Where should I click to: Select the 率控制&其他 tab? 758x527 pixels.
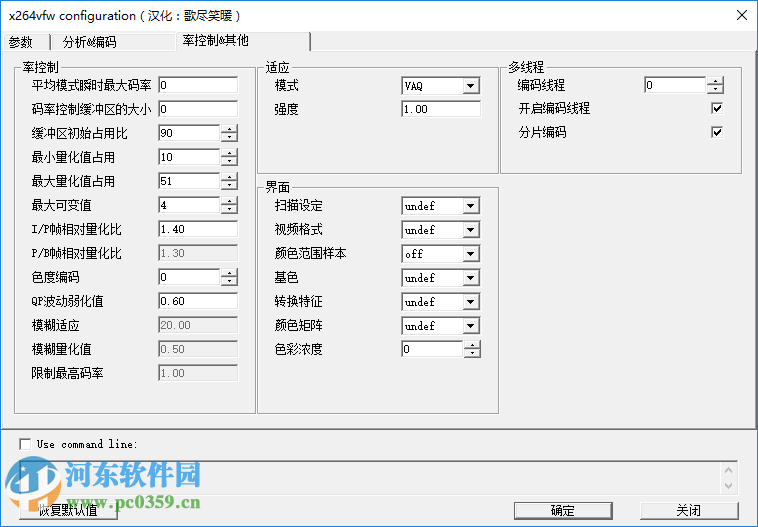click(x=243, y=41)
